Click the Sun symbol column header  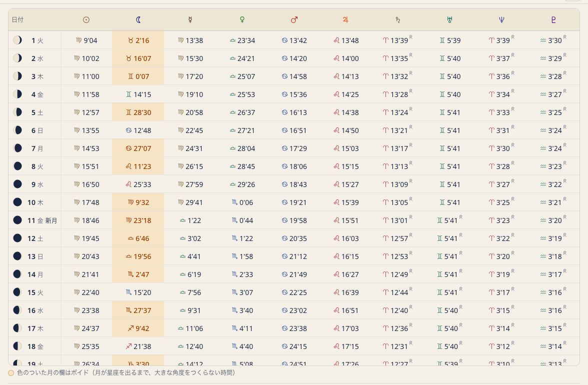pos(86,20)
